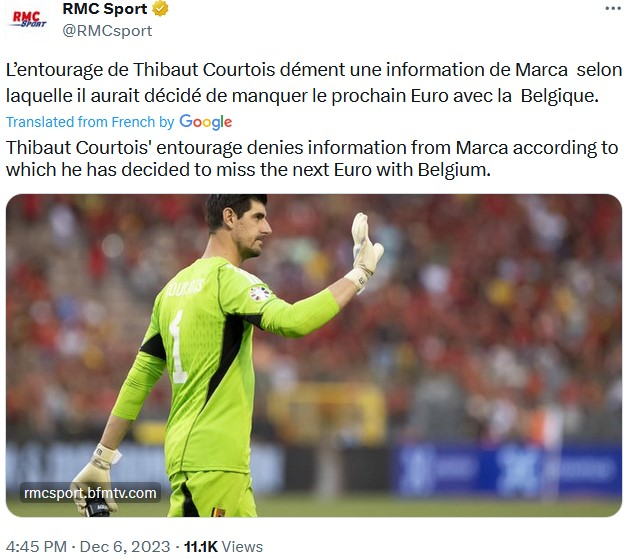
Task: View the 11.1K Views count
Action: coord(223,546)
